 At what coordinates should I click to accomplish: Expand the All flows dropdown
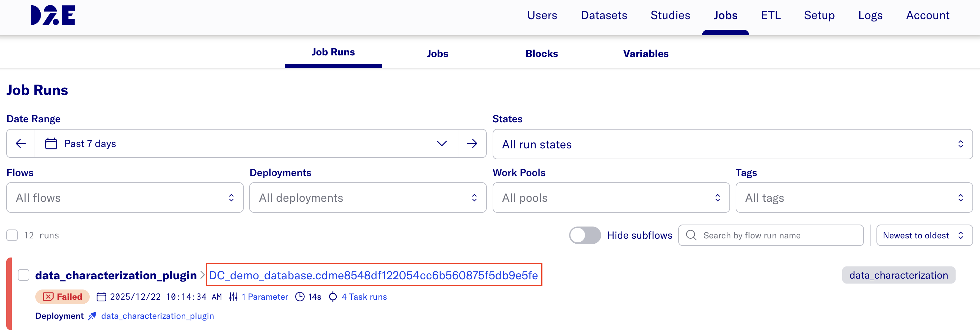pyautogui.click(x=125, y=198)
